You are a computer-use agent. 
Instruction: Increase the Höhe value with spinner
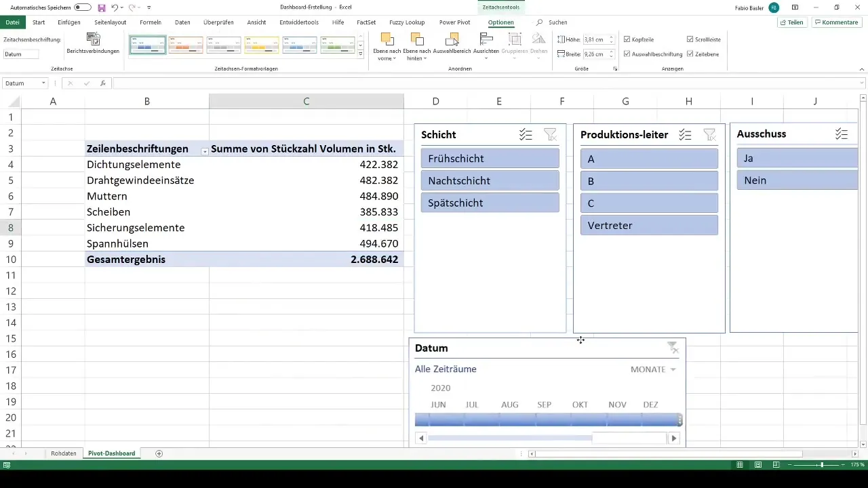pos(611,37)
